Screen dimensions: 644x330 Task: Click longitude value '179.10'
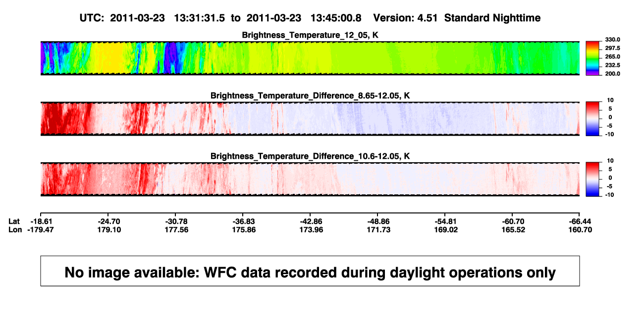pos(109,230)
